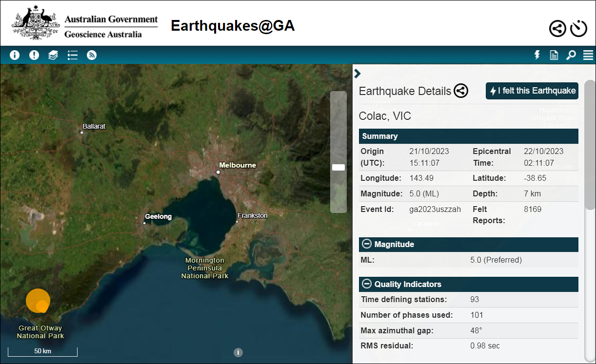The image size is (596, 364).
Task: Click the lightning bolt icon in toolbar
Action: tap(537, 55)
